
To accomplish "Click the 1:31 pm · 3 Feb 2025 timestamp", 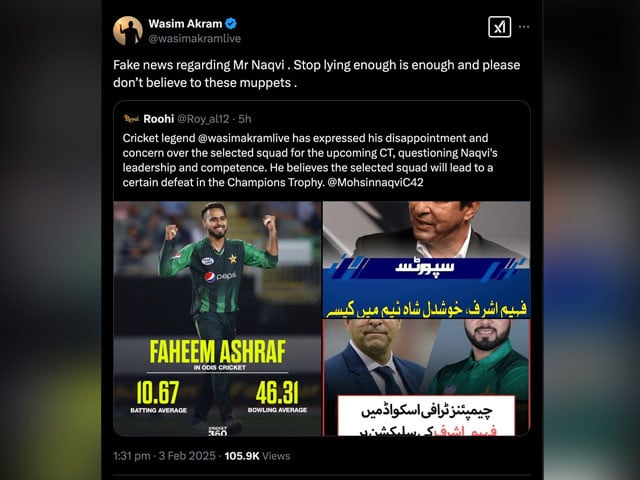I will (164, 456).
